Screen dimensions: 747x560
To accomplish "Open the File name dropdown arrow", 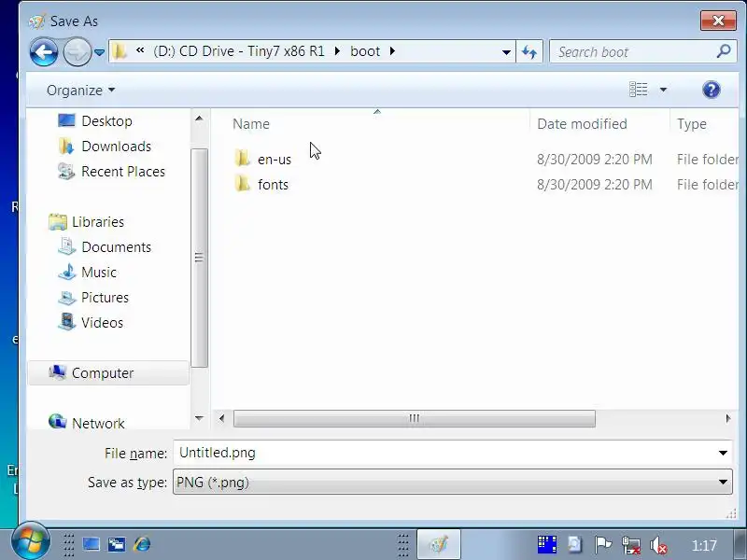I will click(x=723, y=453).
